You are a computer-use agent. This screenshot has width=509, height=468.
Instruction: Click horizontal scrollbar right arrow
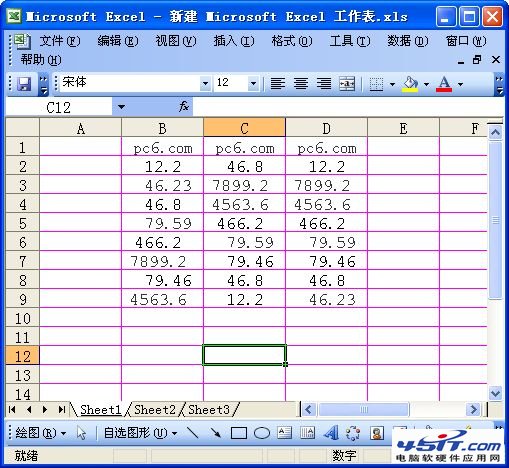coord(473,409)
